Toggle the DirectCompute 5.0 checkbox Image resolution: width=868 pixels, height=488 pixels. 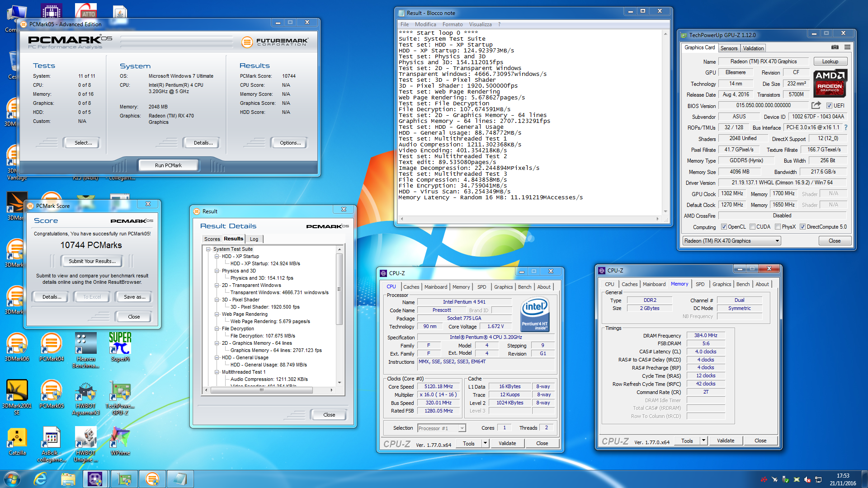[802, 227]
